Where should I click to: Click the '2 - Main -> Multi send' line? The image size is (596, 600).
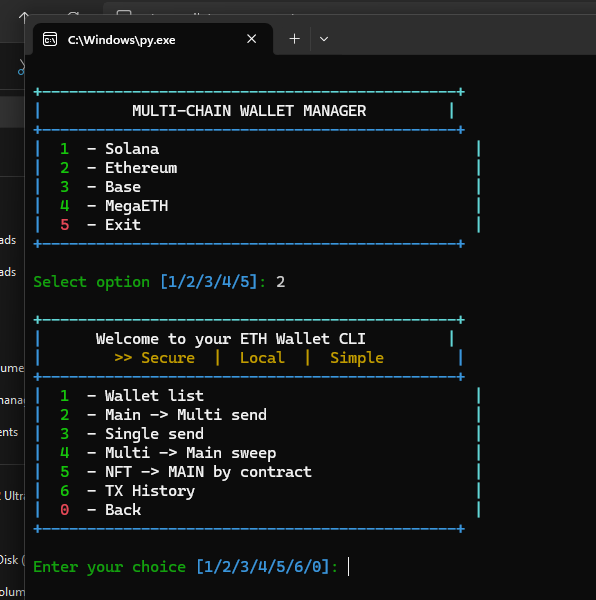[163, 415]
